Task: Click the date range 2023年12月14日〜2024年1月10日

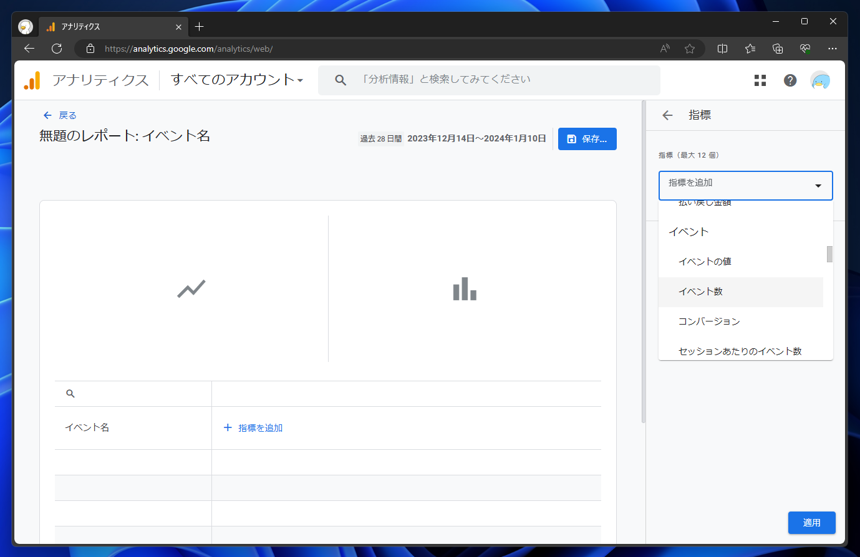Action: tap(476, 138)
